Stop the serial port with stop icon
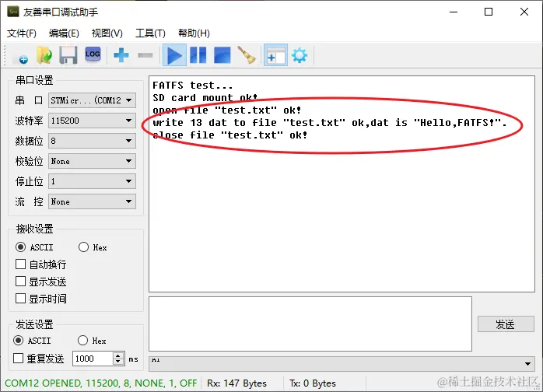 point(222,55)
